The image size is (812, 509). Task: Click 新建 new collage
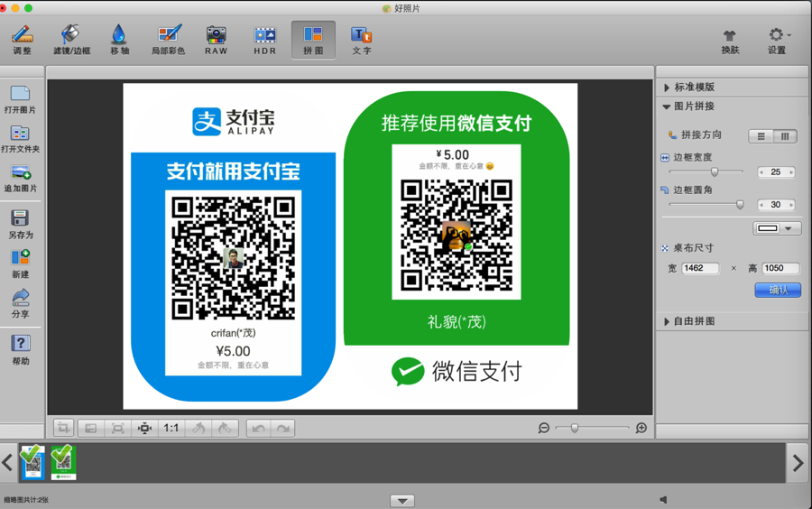coord(20,264)
